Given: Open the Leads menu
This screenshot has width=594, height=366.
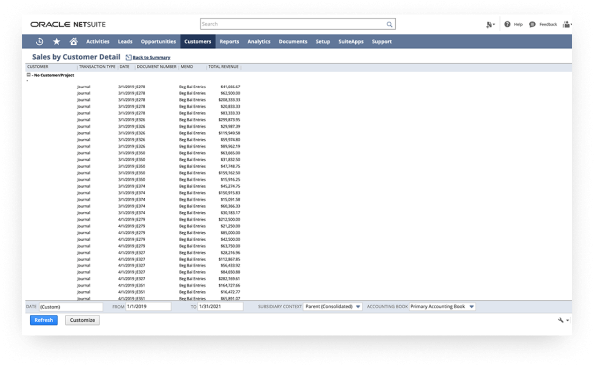Looking at the screenshot, I should point(125,42).
